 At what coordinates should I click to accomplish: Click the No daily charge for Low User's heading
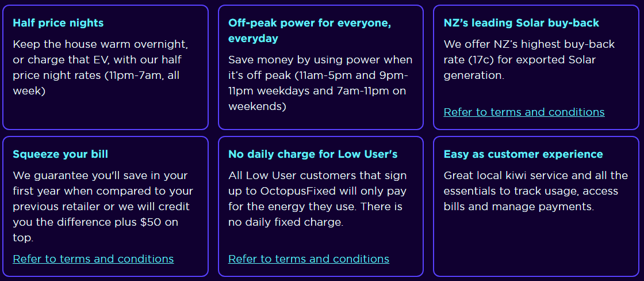pos(313,155)
